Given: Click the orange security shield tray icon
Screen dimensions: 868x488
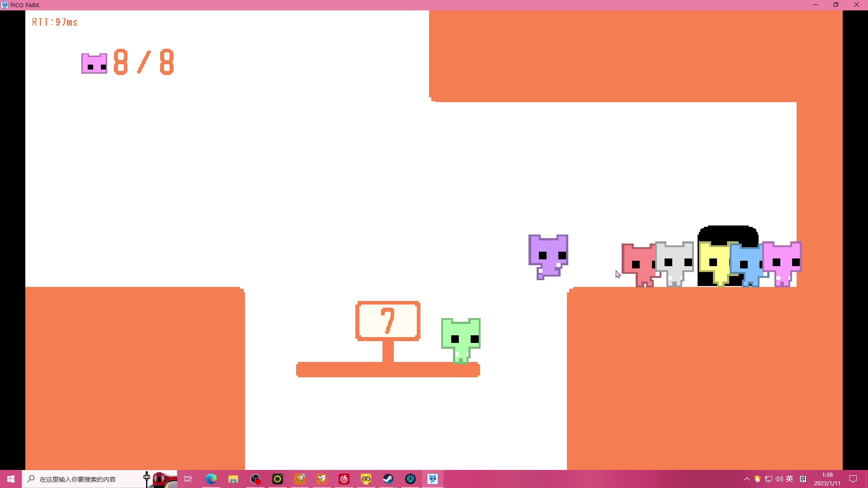Looking at the screenshot, I should tap(758, 479).
